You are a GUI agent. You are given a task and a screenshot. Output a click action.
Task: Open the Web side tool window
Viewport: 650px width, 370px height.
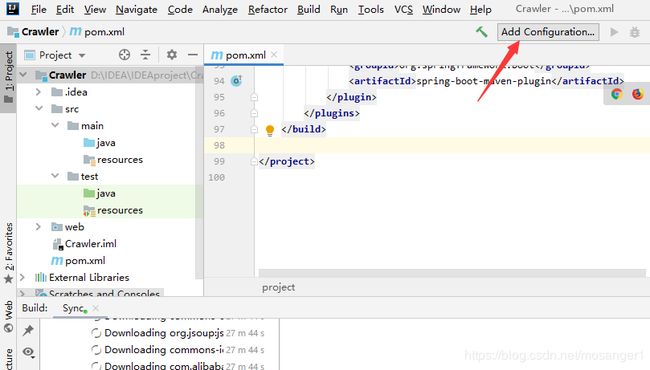coord(8,317)
